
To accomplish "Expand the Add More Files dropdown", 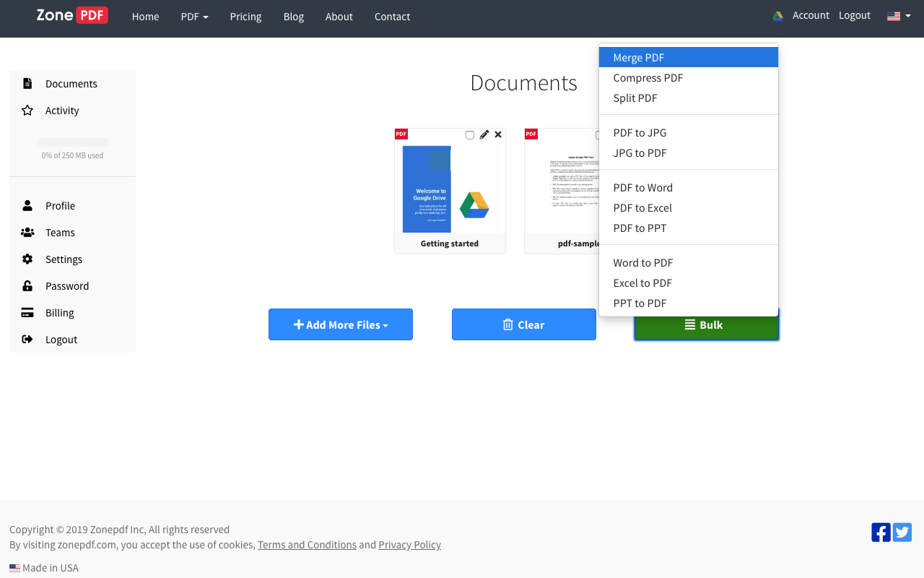I will [341, 324].
